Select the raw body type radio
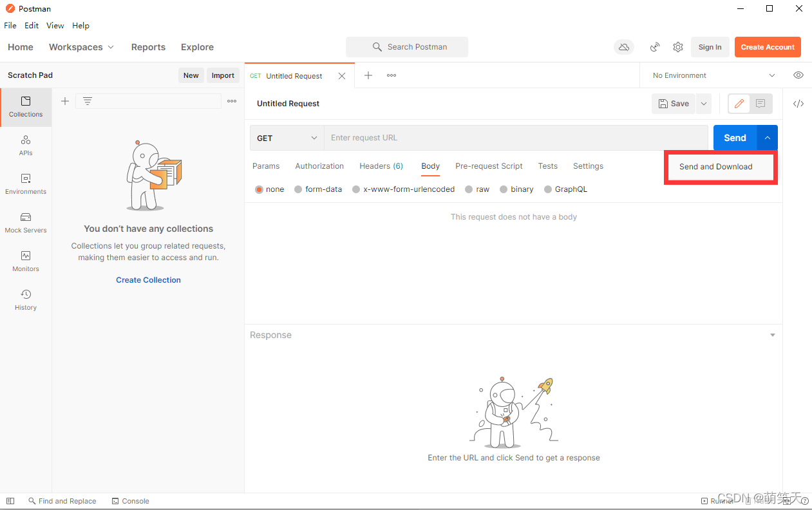The width and height of the screenshot is (812, 510). (469, 189)
